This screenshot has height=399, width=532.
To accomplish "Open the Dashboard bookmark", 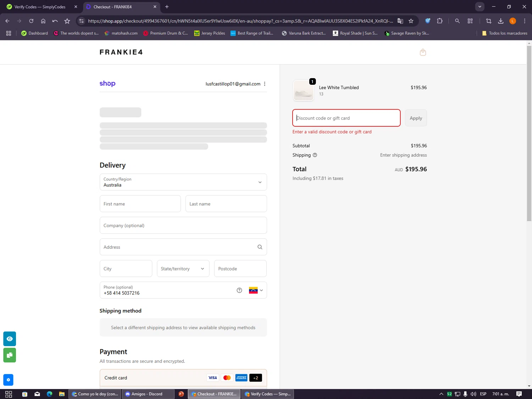I will click(x=34, y=33).
